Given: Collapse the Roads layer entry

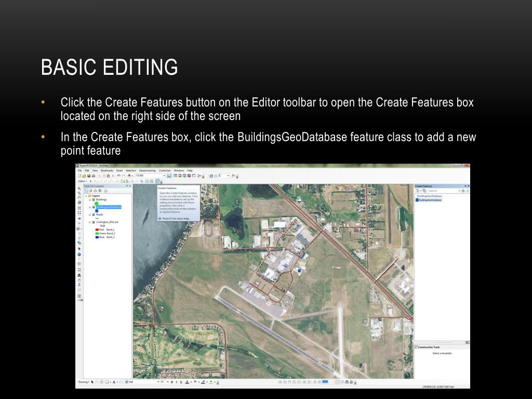Looking at the screenshot, I should pyautogui.click(x=89, y=215).
